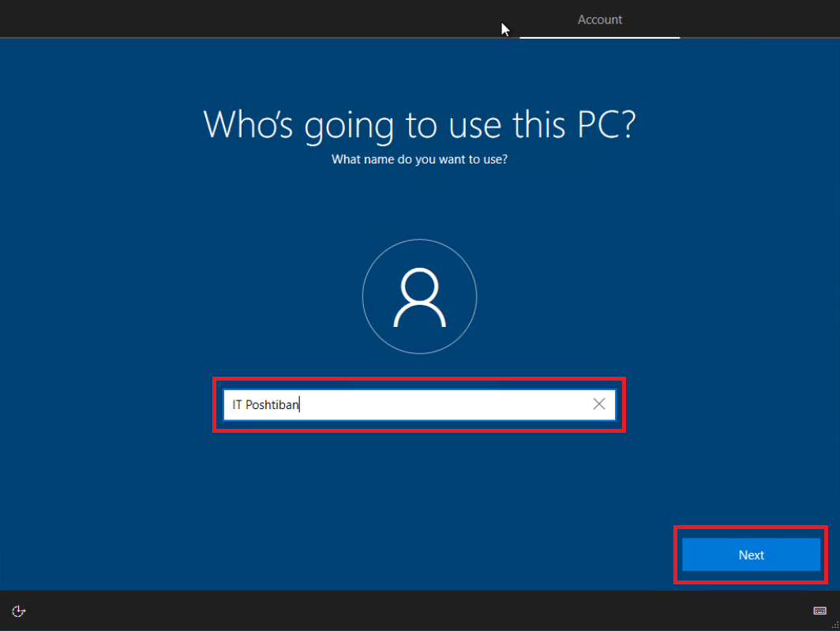Open the on-screen keyboard icon
The image size is (840, 631).
(819, 610)
